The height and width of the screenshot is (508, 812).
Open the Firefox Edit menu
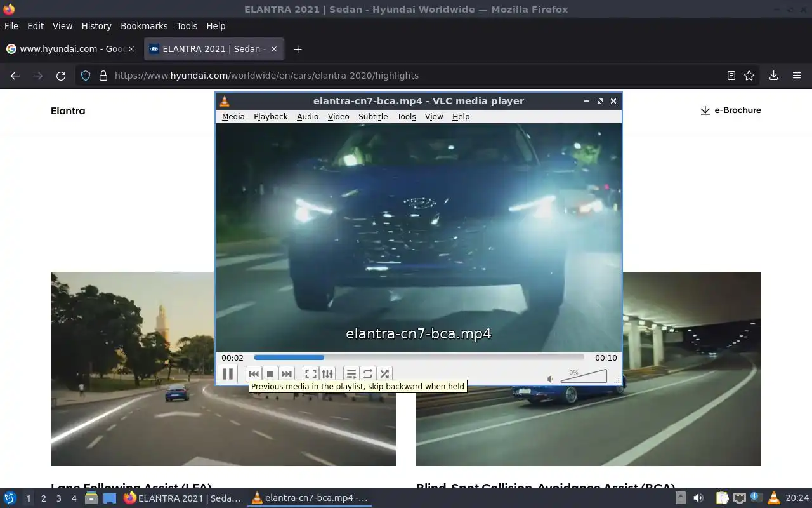pyautogui.click(x=36, y=26)
